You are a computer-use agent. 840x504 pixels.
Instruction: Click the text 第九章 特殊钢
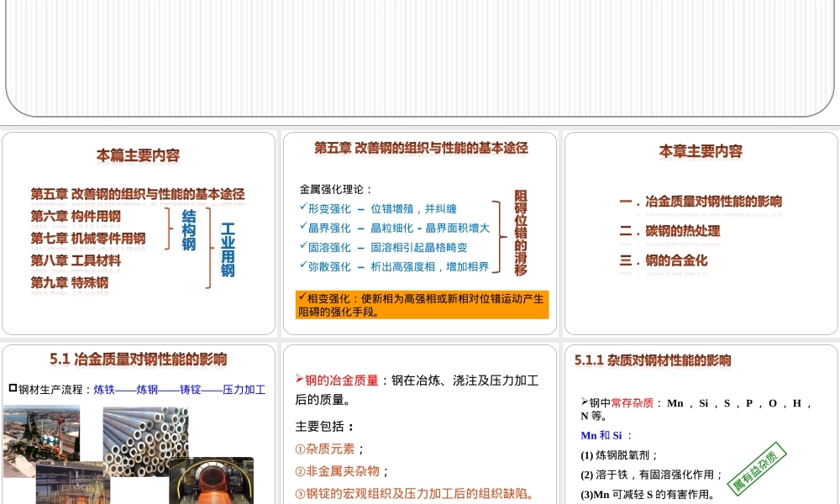click(x=69, y=283)
